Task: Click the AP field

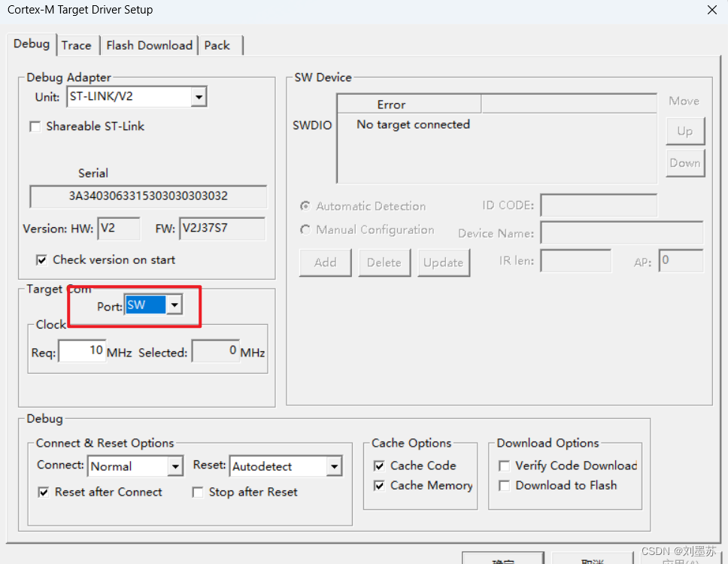Action: pos(681,261)
